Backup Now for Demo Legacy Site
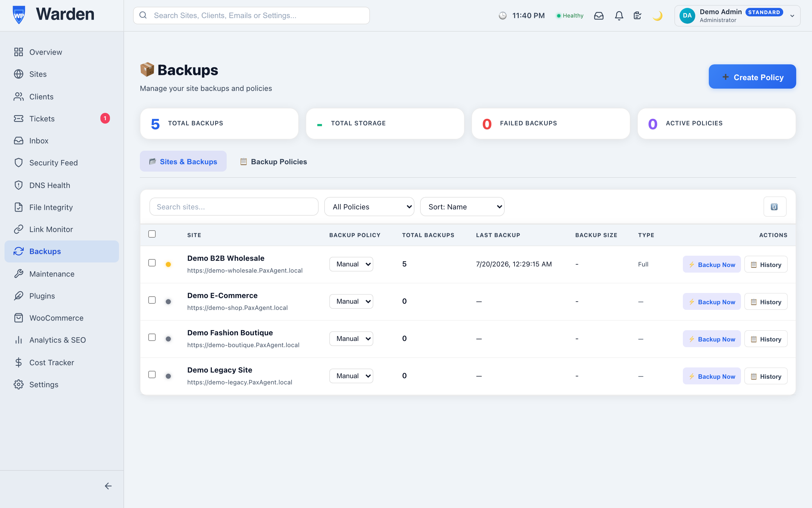This screenshot has width=812, height=508. point(712,376)
